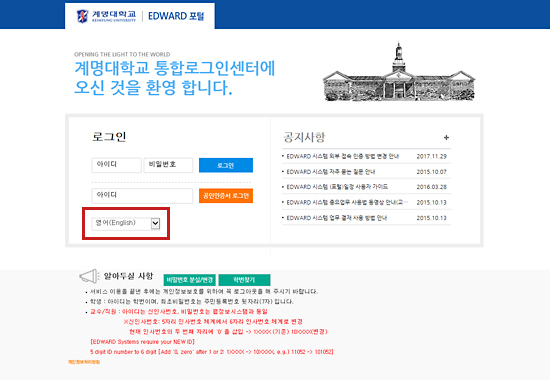Click the 계명대학교 통합로그인센터 welcome headline
This screenshot has height=380, width=550.
[x=175, y=78]
